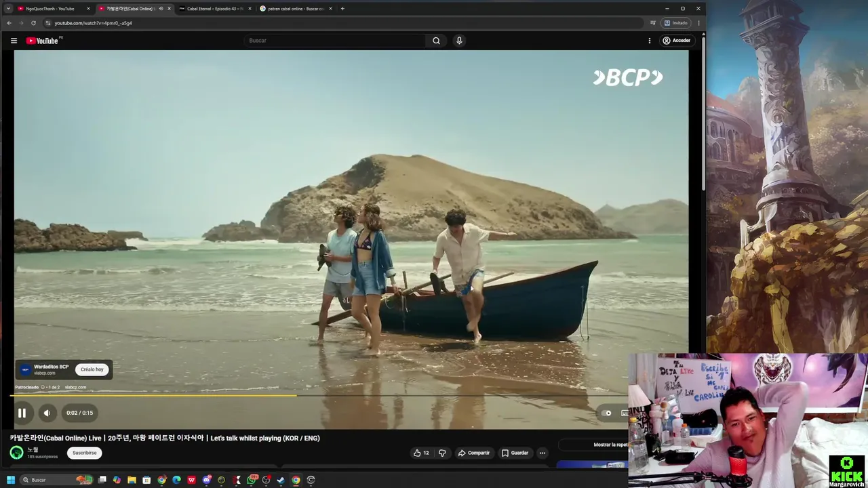868x488 pixels.
Task: Open the Invitado guest profile button
Action: (x=676, y=23)
